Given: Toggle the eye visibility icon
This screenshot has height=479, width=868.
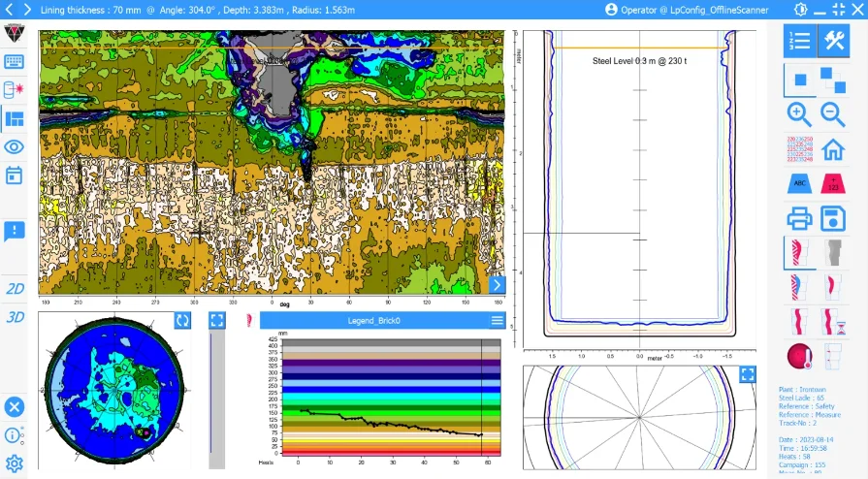Looking at the screenshot, I should point(15,147).
